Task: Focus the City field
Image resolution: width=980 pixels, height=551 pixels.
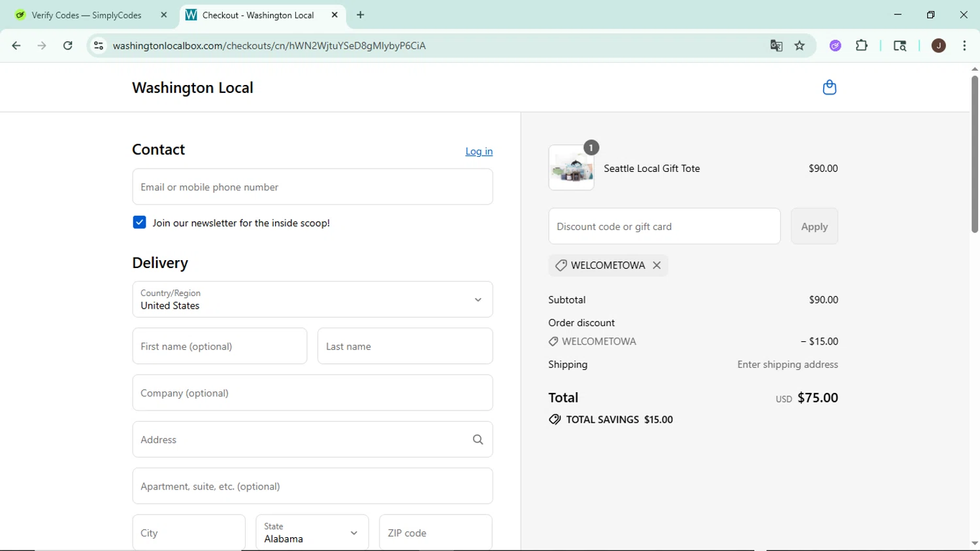Action: [189, 533]
